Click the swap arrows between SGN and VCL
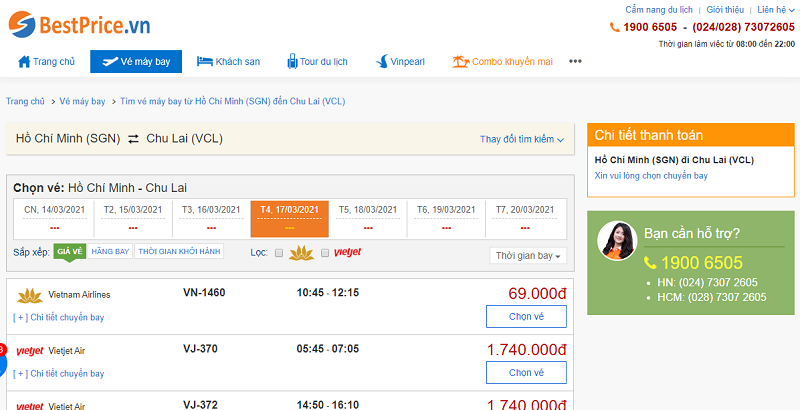800x410 pixels. click(x=133, y=139)
